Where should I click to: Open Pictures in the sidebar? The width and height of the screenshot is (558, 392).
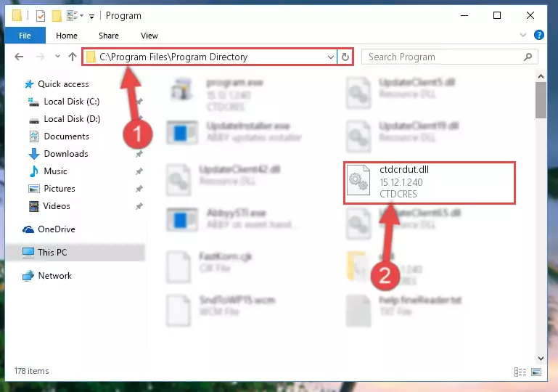click(x=60, y=189)
